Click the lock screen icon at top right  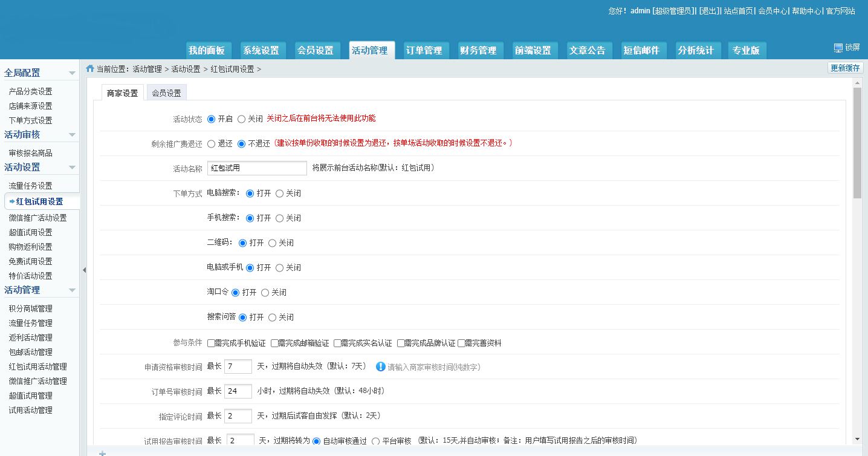(838, 47)
